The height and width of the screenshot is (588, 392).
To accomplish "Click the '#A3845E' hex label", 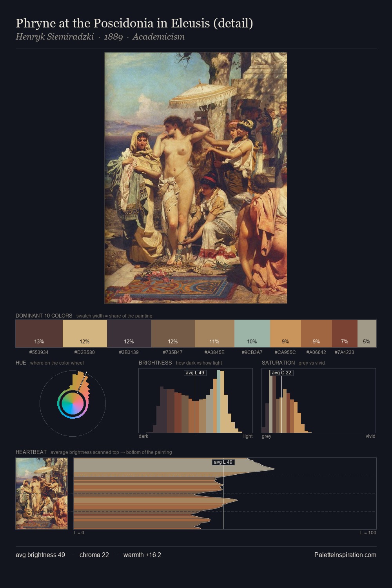I will pos(214,352).
